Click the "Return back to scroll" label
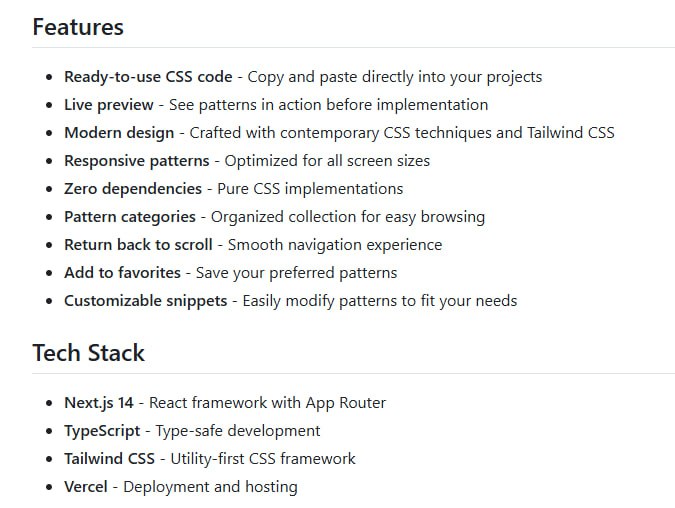This screenshot has height=508, width=675. 138,245
